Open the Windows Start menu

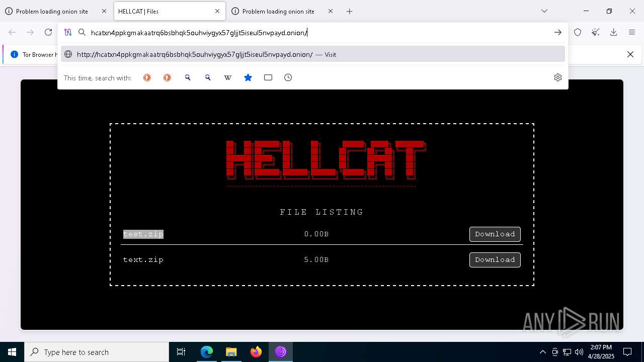tap(12, 352)
